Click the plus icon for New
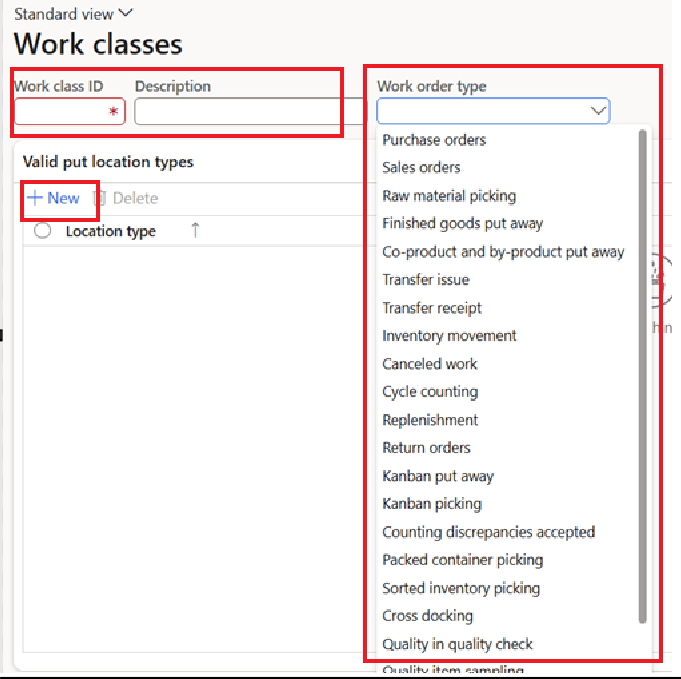The image size is (681, 679). pyautogui.click(x=35, y=198)
